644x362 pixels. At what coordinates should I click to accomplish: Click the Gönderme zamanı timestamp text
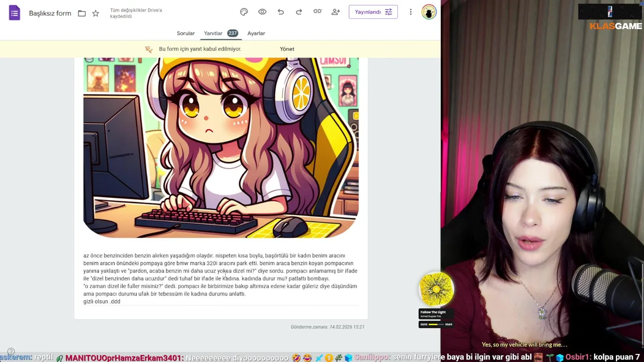[x=328, y=327]
